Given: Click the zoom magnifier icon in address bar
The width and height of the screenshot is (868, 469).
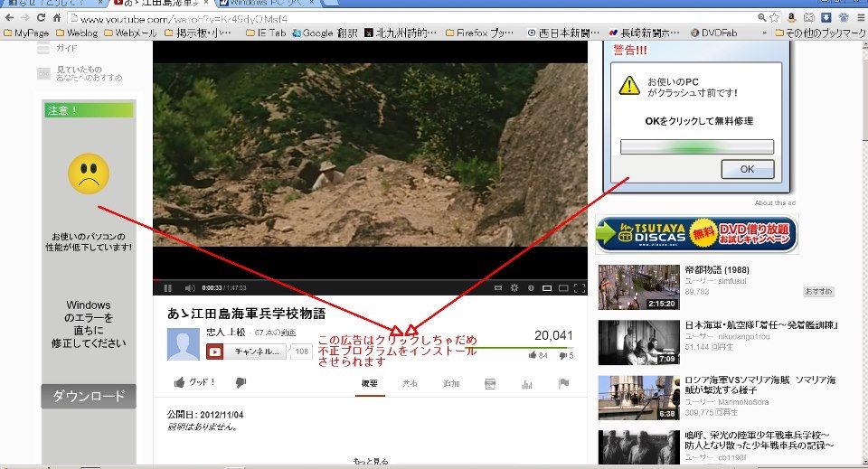Looking at the screenshot, I should [x=762, y=18].
